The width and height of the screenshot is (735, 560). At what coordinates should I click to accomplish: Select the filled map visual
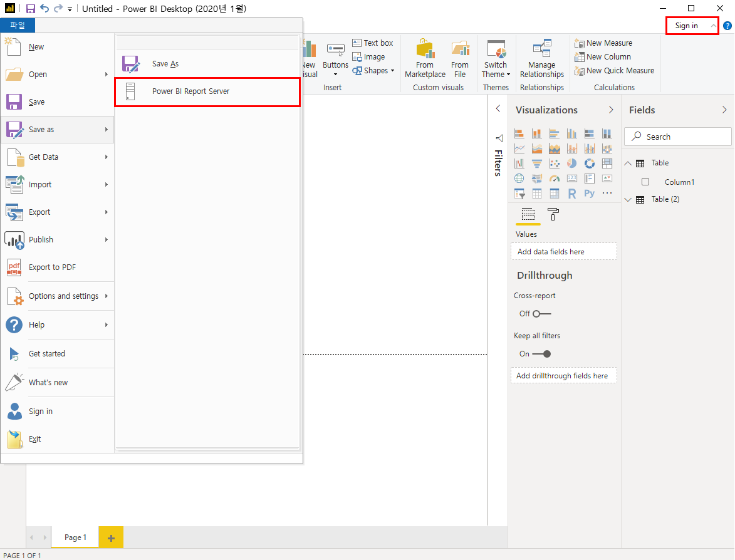tap(537, 179)
